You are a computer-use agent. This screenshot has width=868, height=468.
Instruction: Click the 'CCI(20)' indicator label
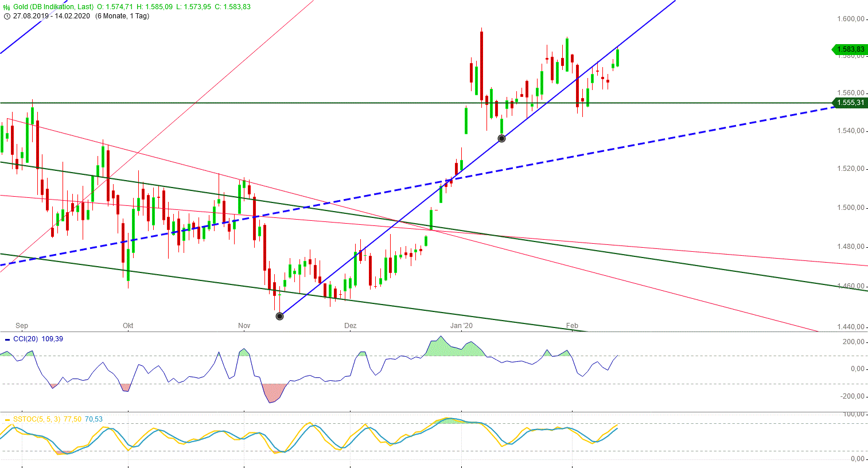click(x=25, y=339)
